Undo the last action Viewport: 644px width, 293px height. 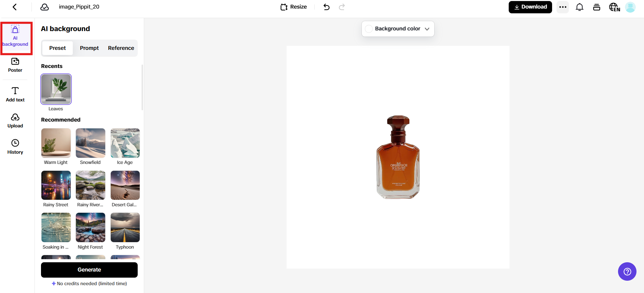coord(326,7)
